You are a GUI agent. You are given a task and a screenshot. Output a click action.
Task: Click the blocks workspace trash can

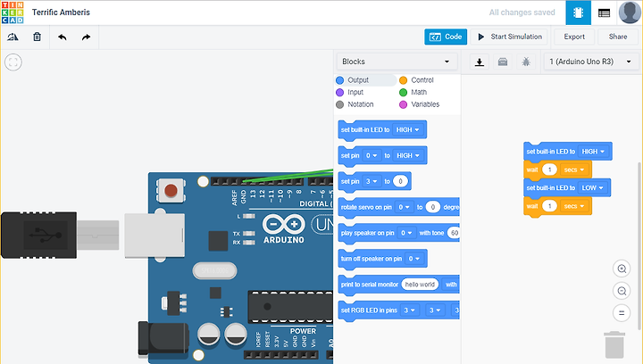tap(614, 344)
